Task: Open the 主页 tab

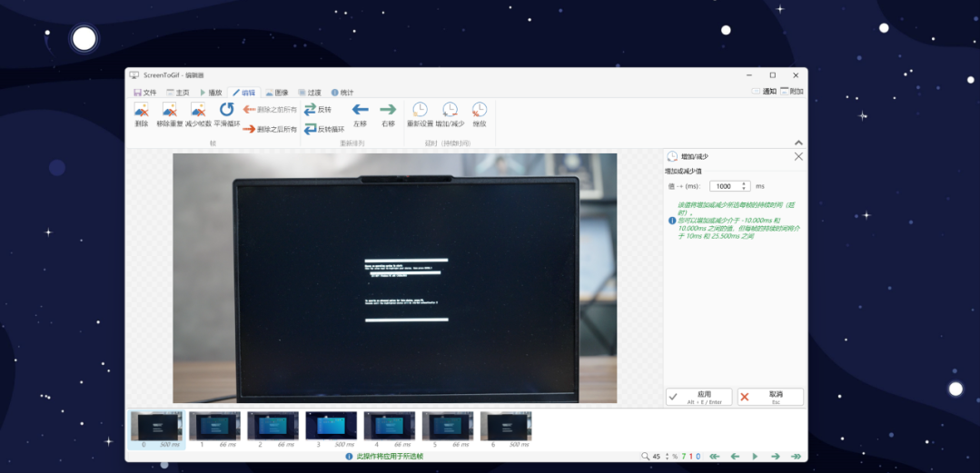Action: [177, 93]
